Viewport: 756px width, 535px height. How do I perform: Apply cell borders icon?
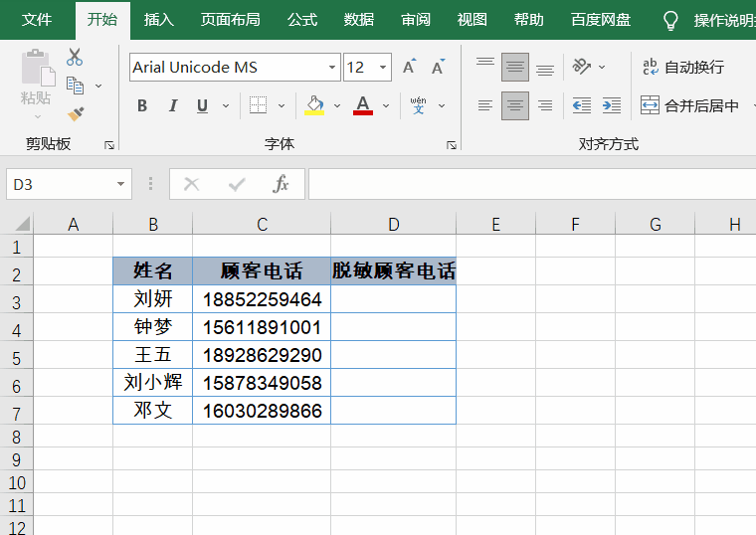258,105
